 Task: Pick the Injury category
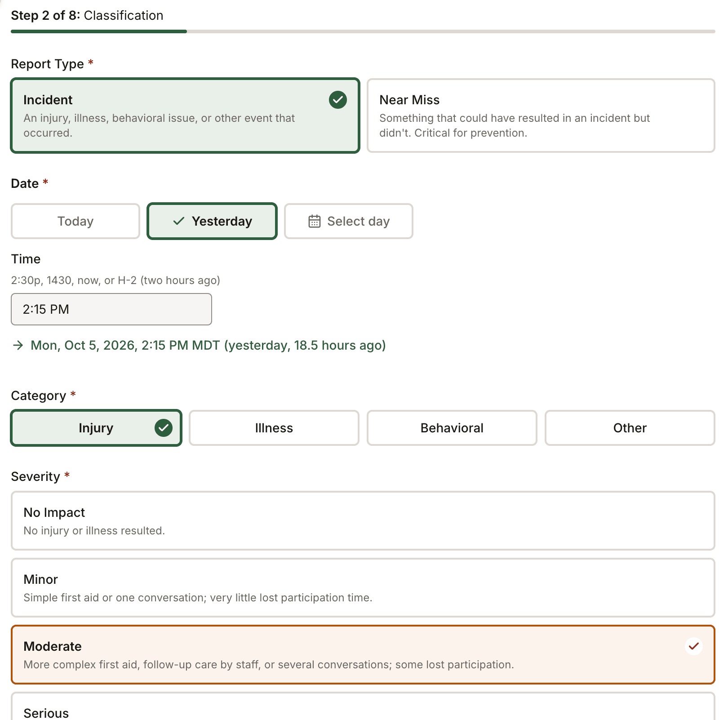coord(96,428)
